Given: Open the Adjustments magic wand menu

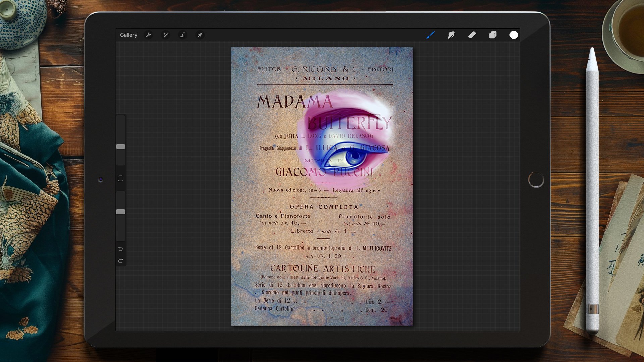Looking at the screenshot, I should (165, 35).
